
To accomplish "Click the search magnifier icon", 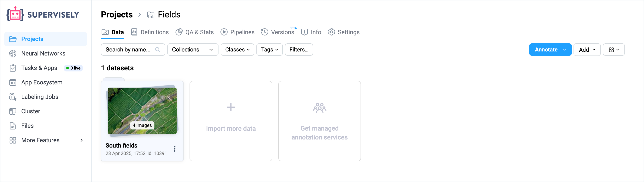I will pos(158,50).
